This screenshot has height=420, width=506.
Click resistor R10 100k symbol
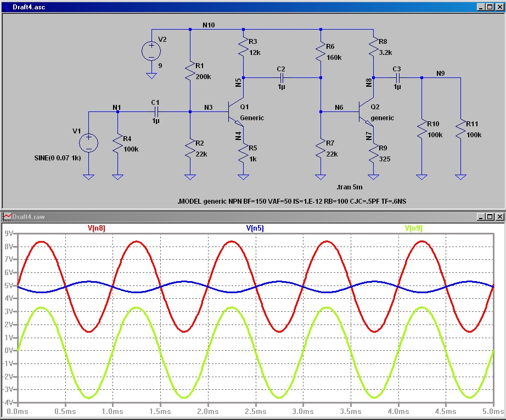(x=421, y=130)
